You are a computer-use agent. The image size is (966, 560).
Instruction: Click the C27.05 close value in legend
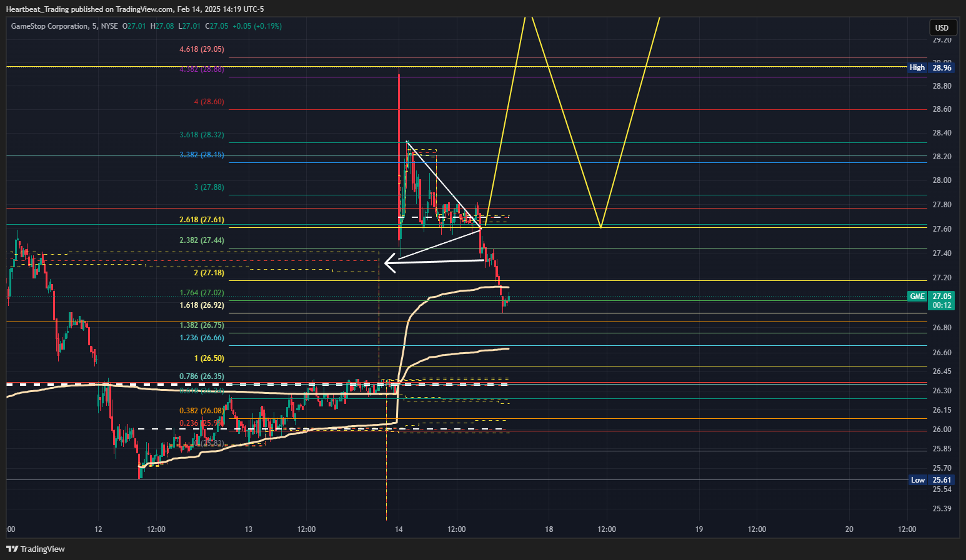click(218, 26)
